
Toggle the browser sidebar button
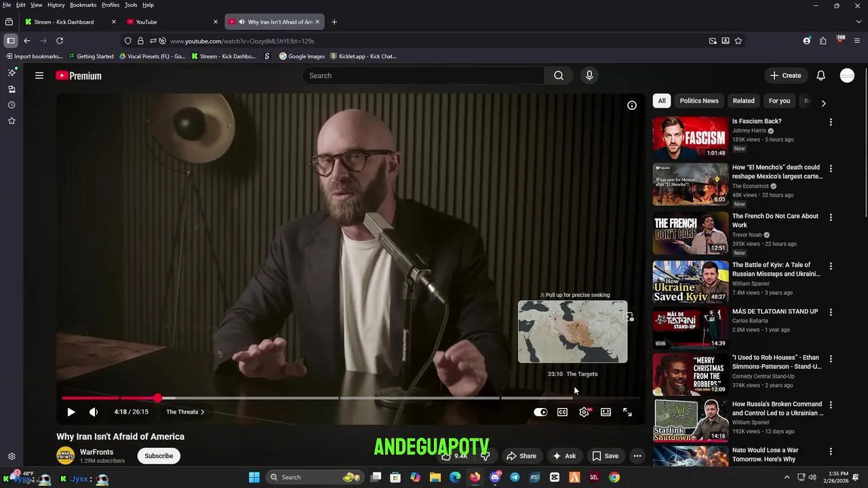[x=10, y=41]
